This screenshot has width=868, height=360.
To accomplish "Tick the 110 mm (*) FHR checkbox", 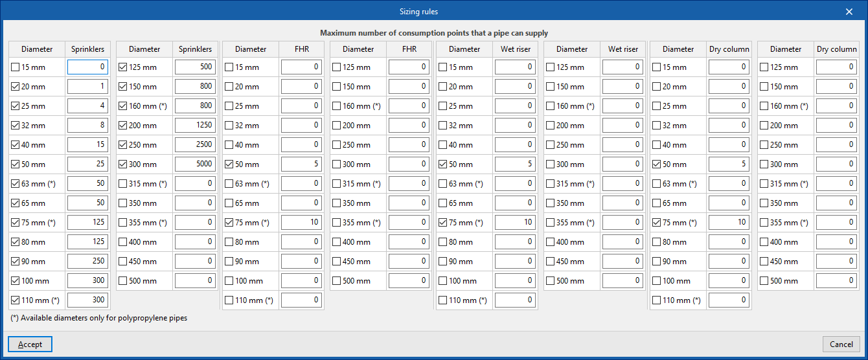I will click(x=229, y=300).
